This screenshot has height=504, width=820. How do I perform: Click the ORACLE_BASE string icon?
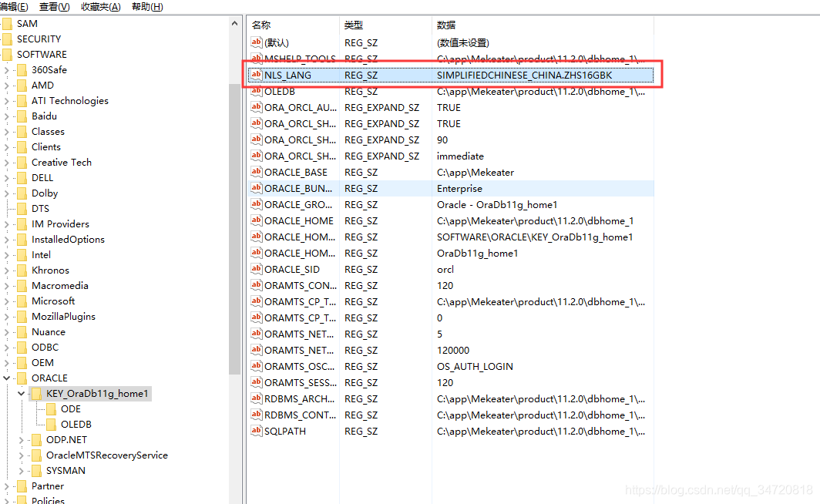tap(256, 172)
